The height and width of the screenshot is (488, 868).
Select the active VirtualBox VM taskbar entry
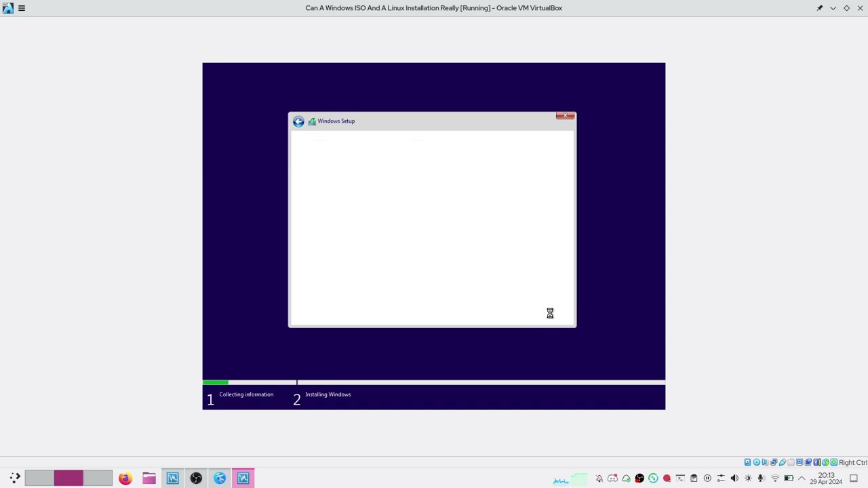(243, 479)
